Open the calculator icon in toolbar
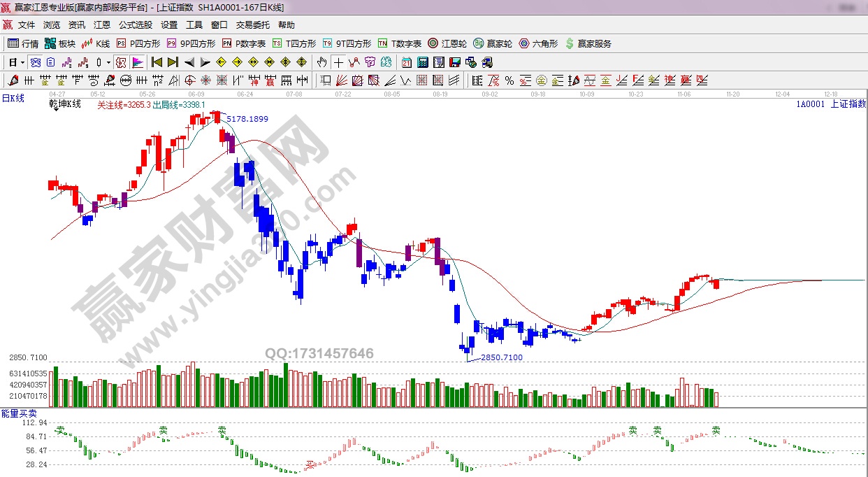Viewport: 868px width, 477px height. point(422,62)
